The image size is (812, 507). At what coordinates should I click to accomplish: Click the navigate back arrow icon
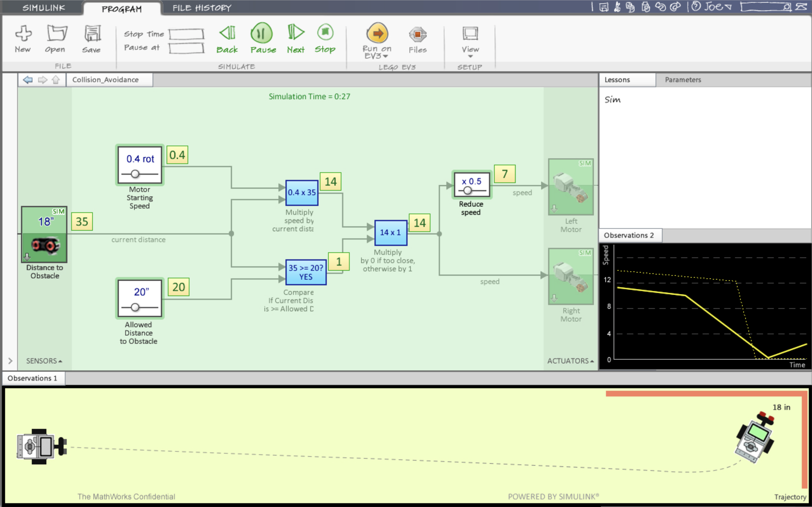coord(27,80)
